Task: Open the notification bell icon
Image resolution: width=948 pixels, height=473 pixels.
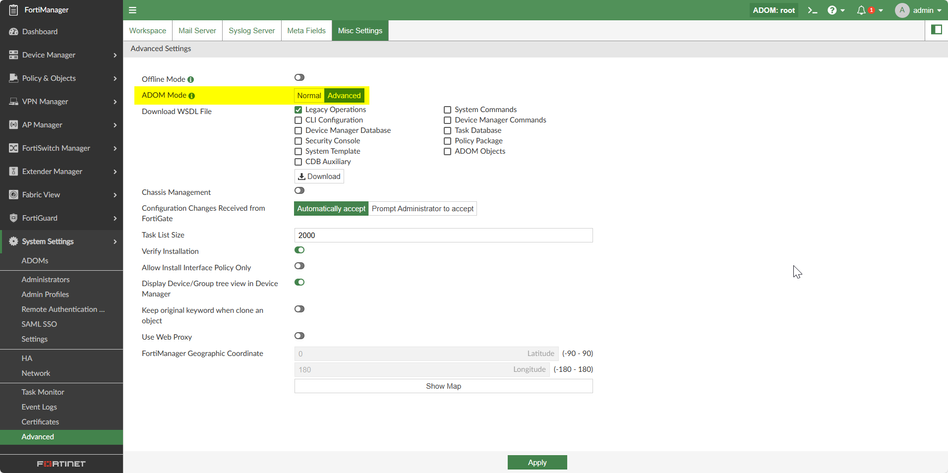Action: pyautogui.click(x=861, y=10)
